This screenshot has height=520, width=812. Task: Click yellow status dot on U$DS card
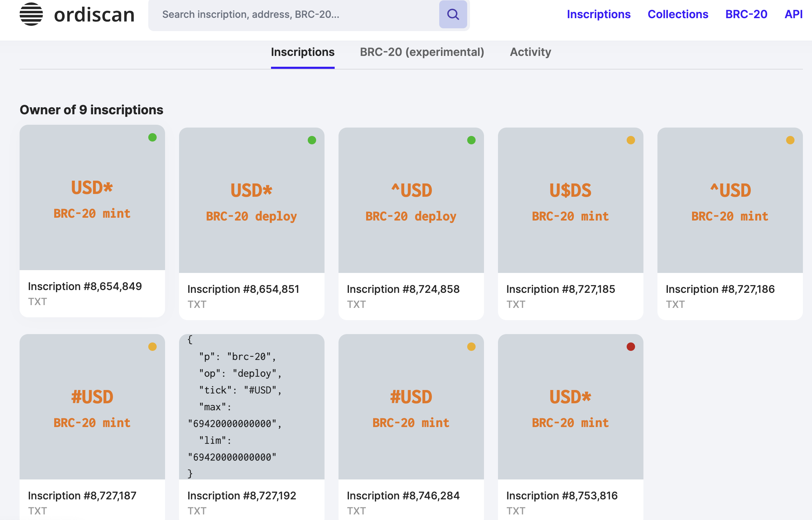(631, 140)
